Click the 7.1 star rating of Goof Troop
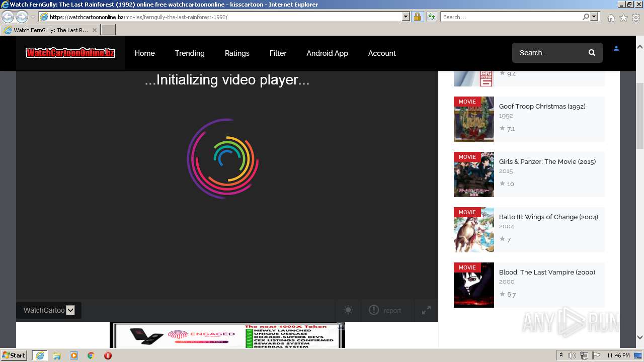Screen dimensions: 644x362 pos(507,129)
